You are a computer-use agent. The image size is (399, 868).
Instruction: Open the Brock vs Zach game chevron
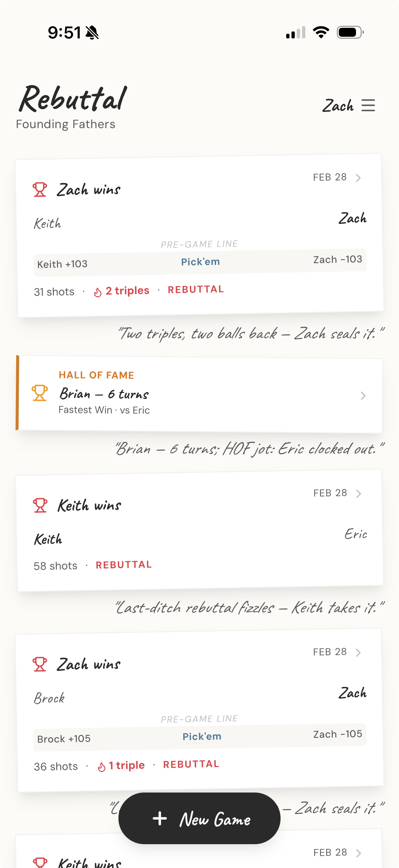coord(358,653)
